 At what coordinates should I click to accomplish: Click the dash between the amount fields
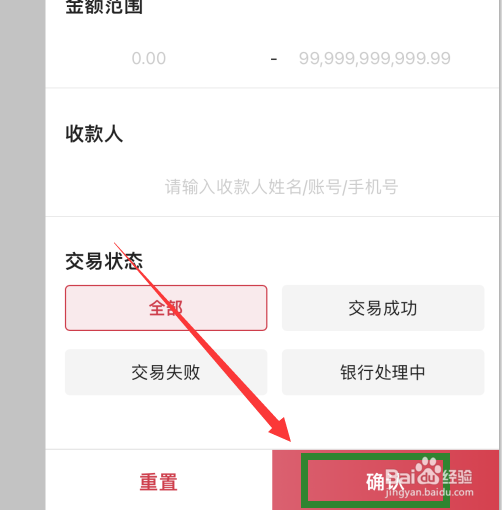pos(274,59)
